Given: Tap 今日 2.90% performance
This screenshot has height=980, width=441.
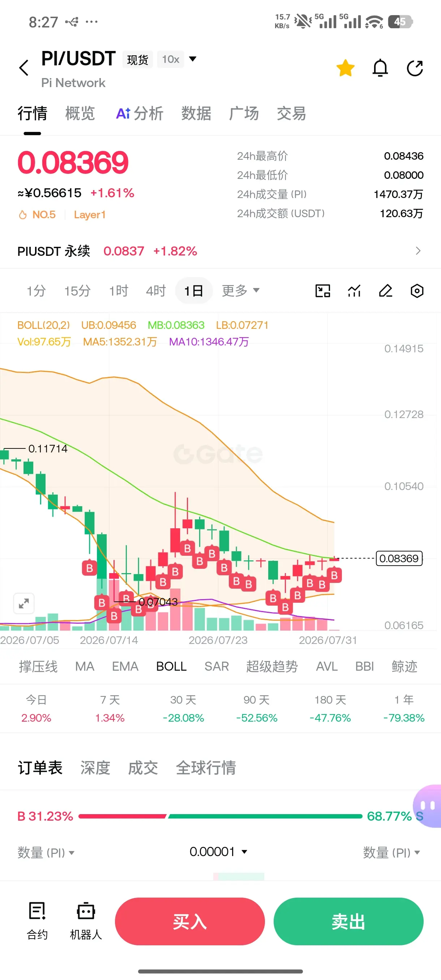Looking at the screenshot, I should (x=36, y=708).
